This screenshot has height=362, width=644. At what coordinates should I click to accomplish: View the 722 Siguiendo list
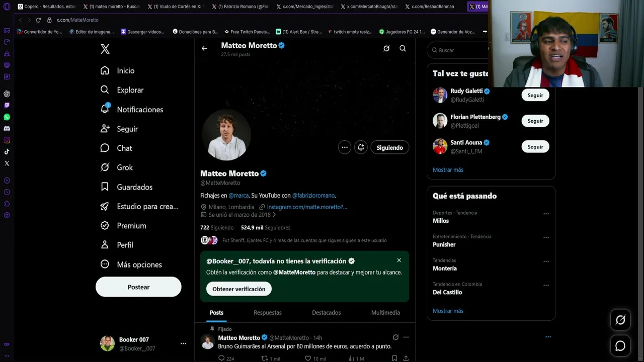(217, 228)
